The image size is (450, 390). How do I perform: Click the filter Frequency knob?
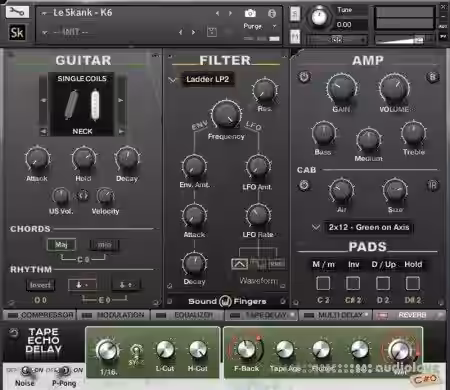coord(227,114)
